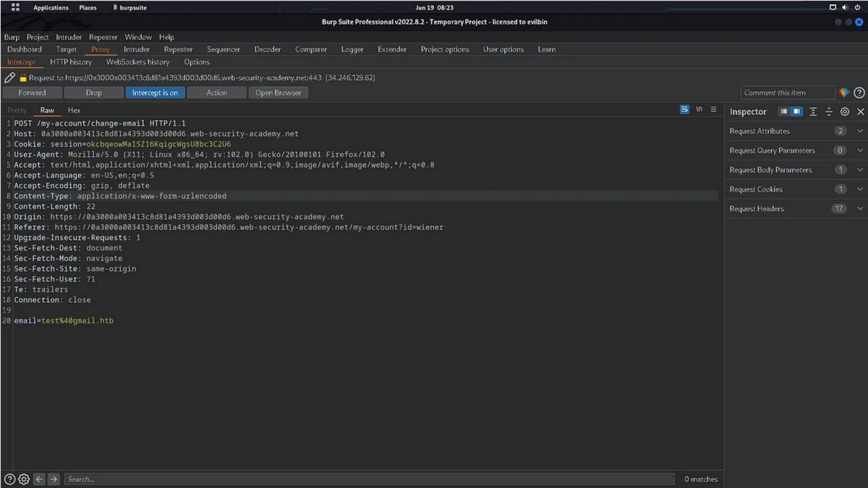Go to Decoder tab
The image size is (868, 488).
click(x=268, y=49)
